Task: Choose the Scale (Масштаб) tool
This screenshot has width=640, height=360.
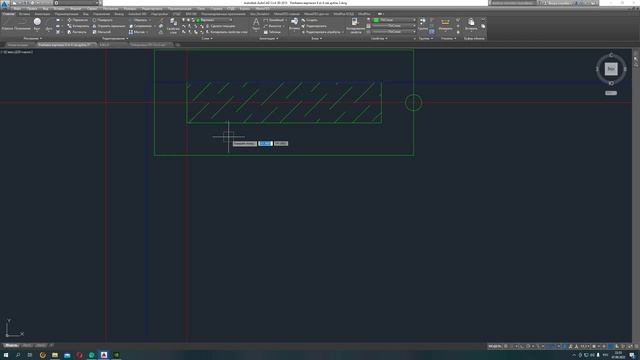Action: tap(102, 32)
